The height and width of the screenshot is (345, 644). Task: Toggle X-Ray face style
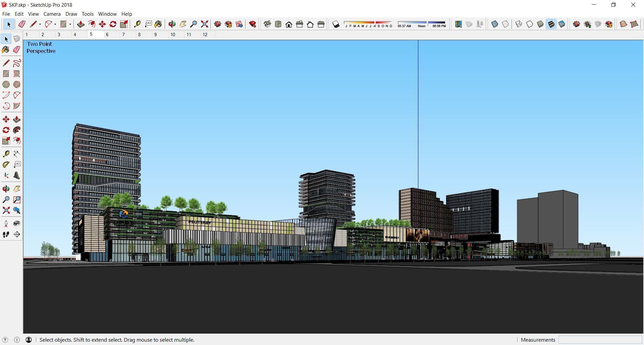(x=495, y=24)
